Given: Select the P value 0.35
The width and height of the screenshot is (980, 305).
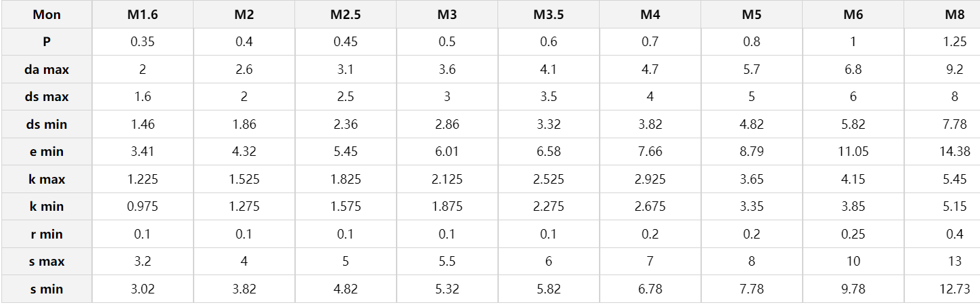Looking at the screenshot, I should pos(142,42).
